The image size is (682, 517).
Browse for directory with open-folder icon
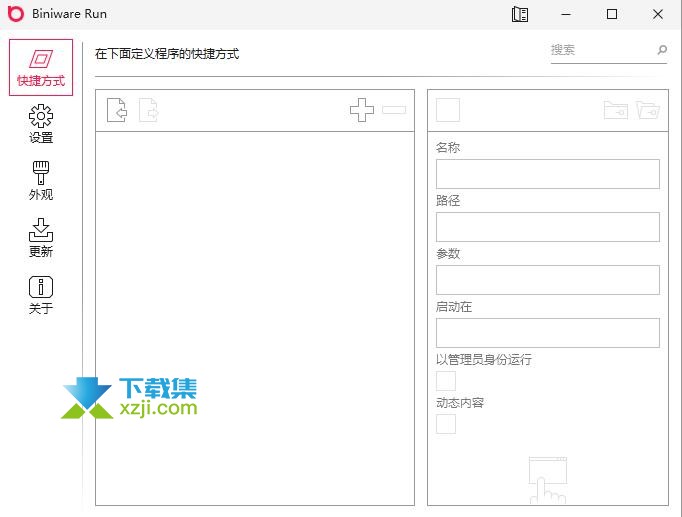point(648,110)
